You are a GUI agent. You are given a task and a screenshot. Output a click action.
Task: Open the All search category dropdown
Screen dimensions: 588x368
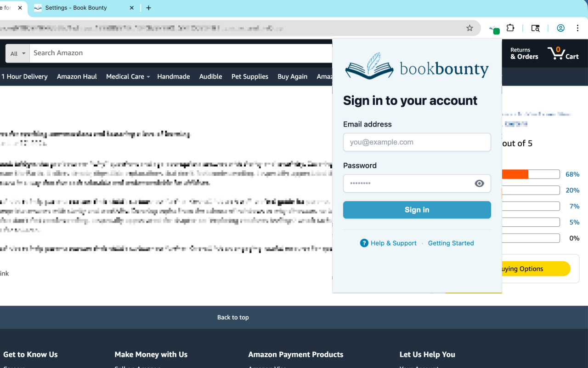click(17, 53)
